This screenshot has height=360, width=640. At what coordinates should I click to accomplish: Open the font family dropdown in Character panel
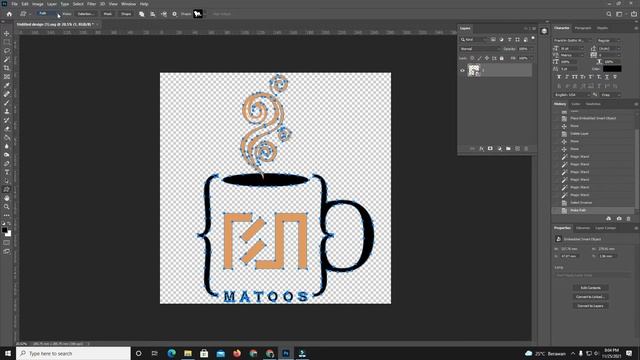tap(573, 40)
